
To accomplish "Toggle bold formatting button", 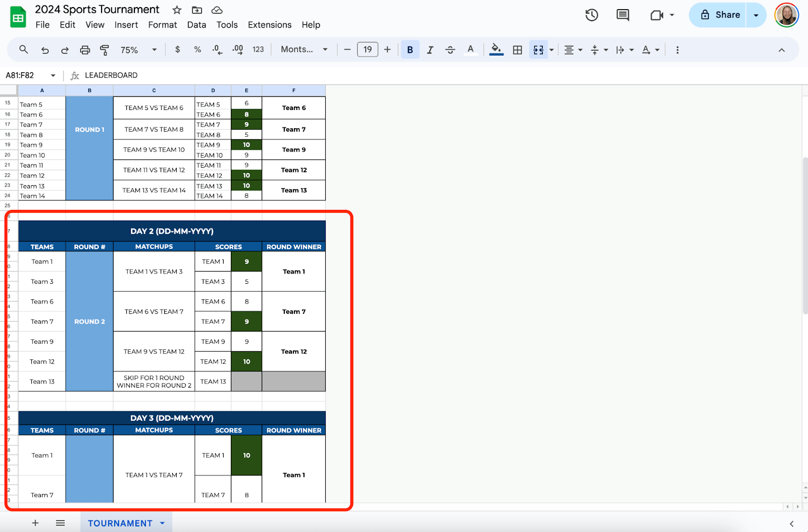I will click(410, 50).
